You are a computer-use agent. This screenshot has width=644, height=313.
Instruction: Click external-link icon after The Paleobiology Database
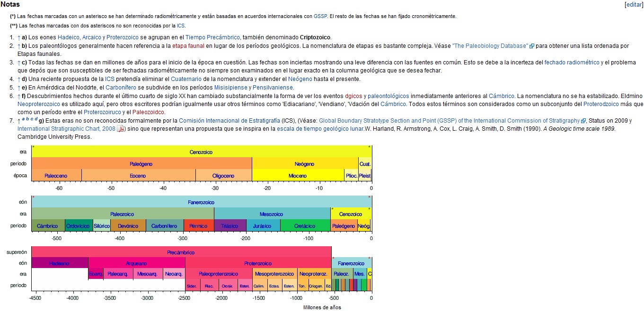532,46
